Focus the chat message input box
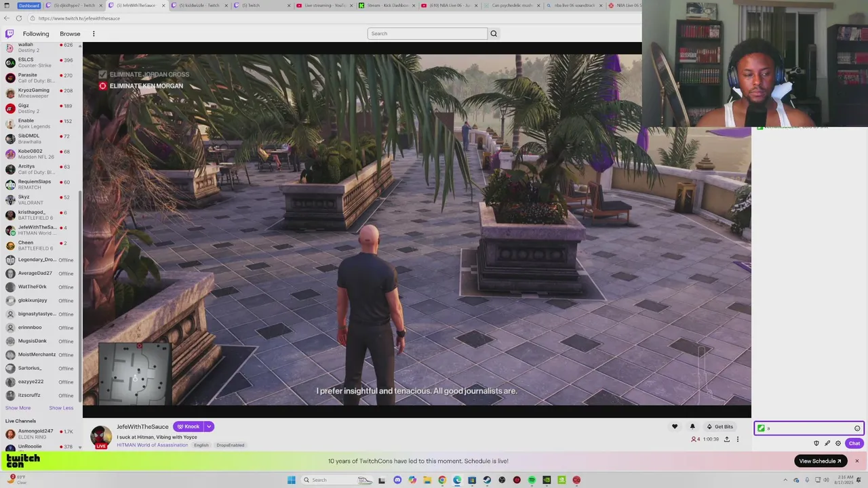The height and width of the screenshot is (488, 868). (x=808, y=428)
